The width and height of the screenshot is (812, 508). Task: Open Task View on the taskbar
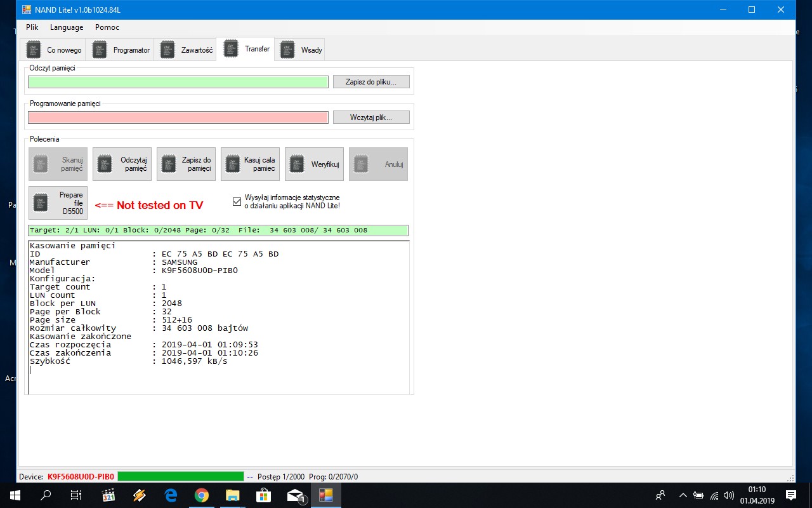[76, 495]
